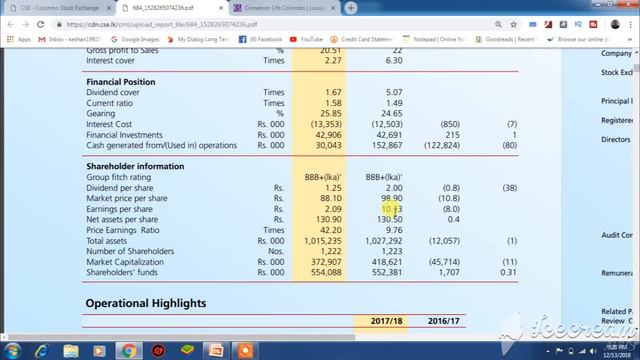
Task: Open the zoom magnifier in address bar
Action: (x=498, y=24)
